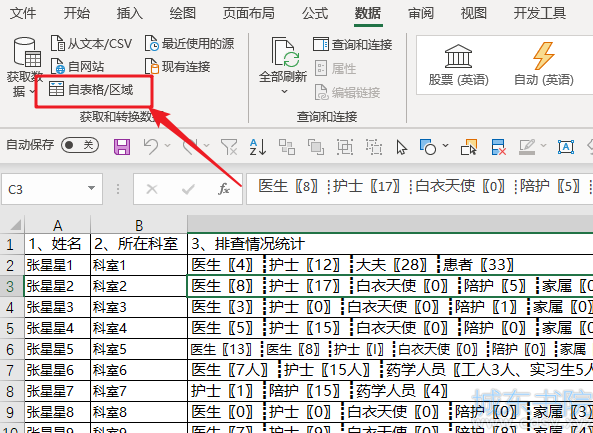Image resolution: width=593 pixels, height=433 pixels.
Task: Select cell with 医生〖4〗护士〖12〗大夫〖28〗
Action: tap(390, 265)
